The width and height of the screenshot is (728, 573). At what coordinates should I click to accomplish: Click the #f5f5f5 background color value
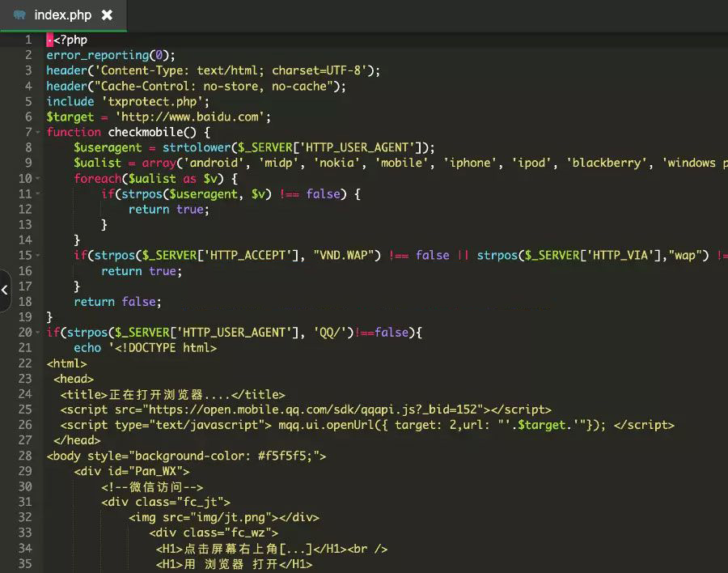tap(287, 456)
